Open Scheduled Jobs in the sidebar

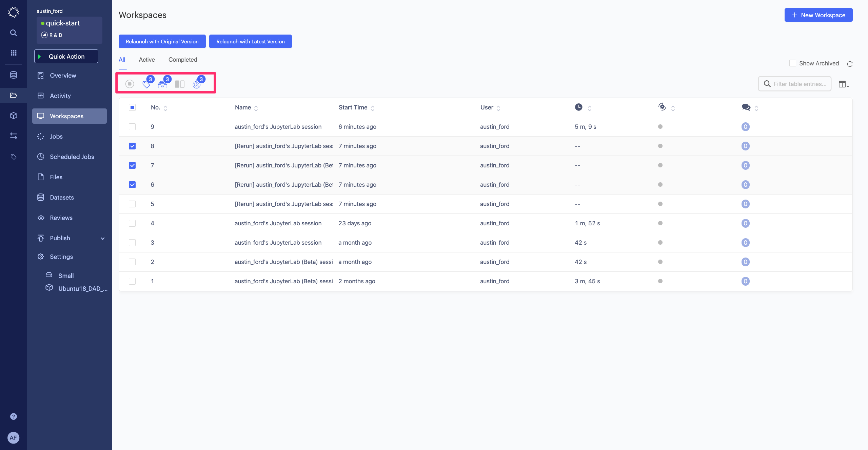pyautogui.click(x=70, y=157)
